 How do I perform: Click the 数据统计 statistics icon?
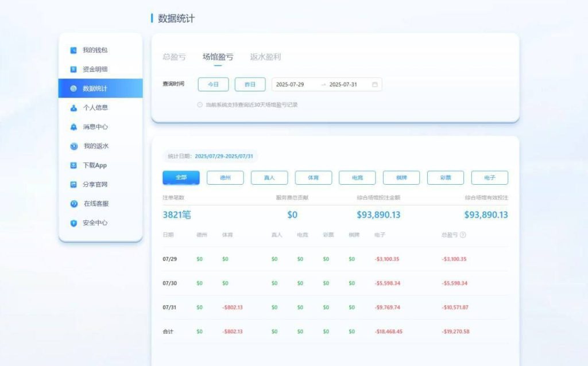tap(73, 88)
